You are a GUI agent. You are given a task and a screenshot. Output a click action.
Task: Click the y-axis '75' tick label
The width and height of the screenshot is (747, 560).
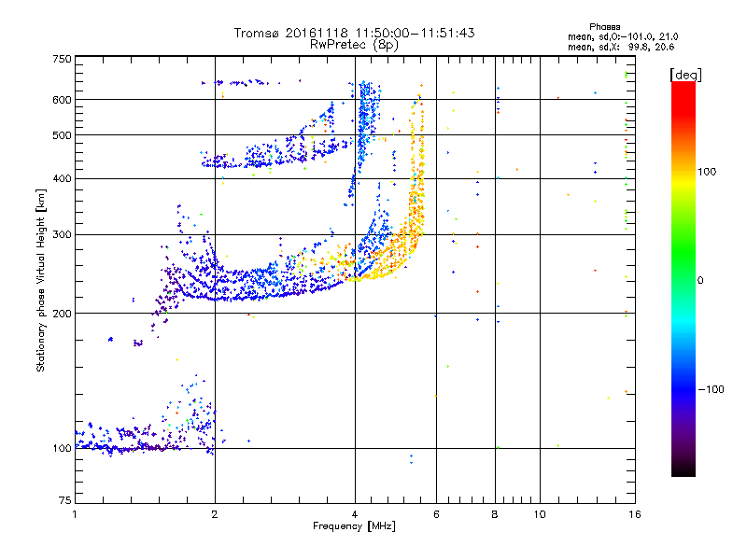coord(65,500)
